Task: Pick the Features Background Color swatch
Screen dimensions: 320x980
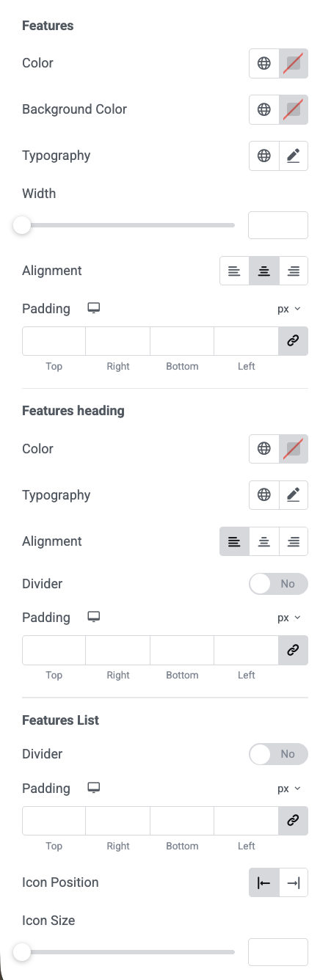Action: (x=294, y=109)
